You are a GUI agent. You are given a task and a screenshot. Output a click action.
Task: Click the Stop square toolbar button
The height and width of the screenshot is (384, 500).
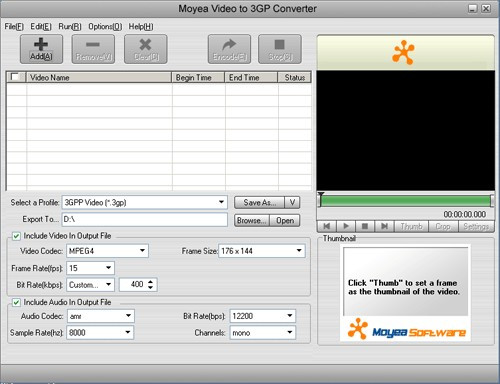pos(280,49)
